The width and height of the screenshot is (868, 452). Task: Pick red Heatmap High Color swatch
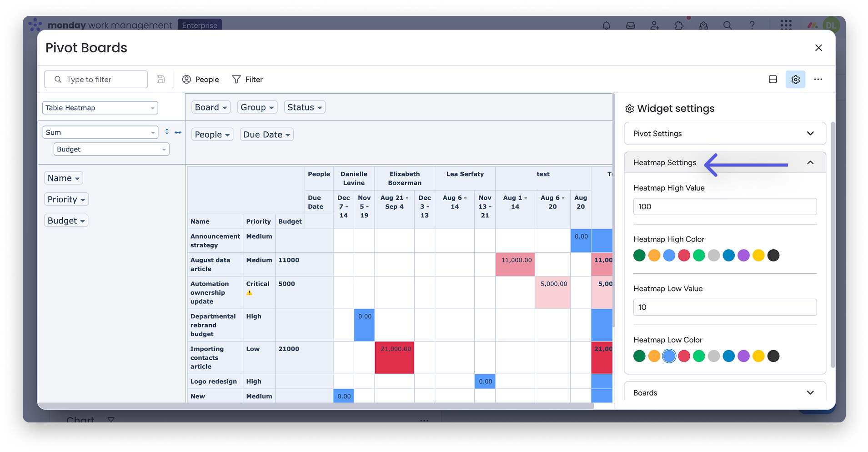(684, 256)
